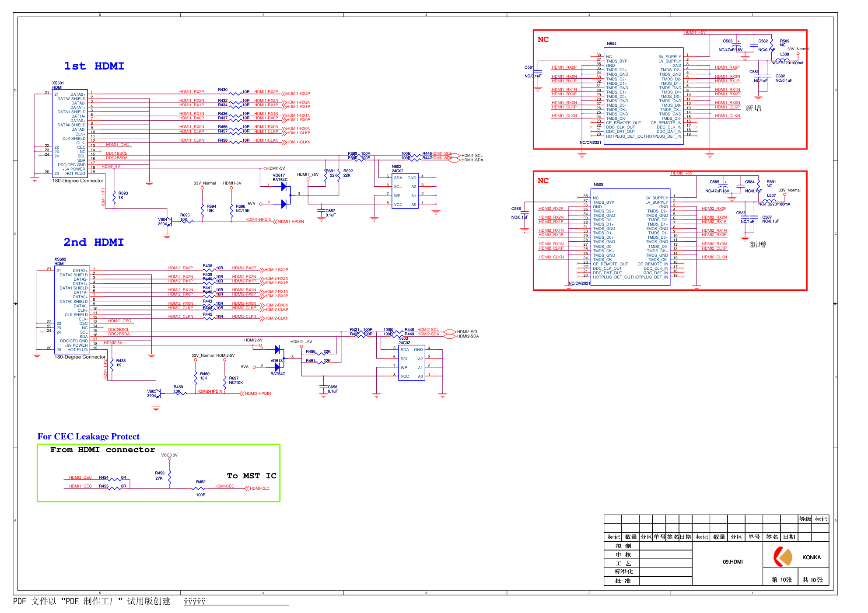The height and width of the screenshot is (613, 868).
Task: Select the black HDMI1-SCL port label
Action: click(x=472, y=156)
